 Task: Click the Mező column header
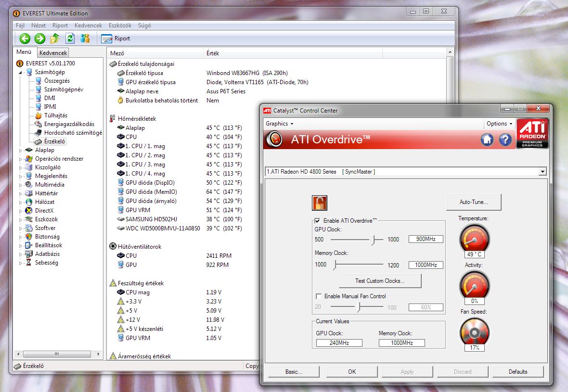click(x=155, y=53)
